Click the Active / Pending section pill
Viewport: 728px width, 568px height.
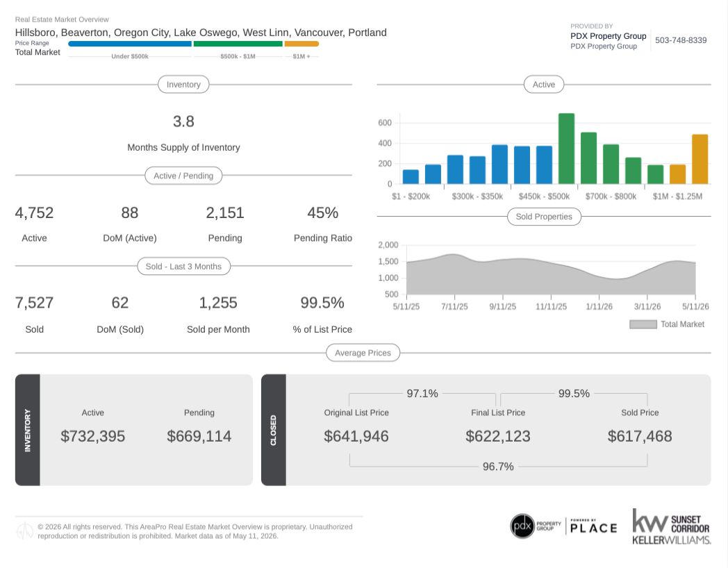pos(183,176)
